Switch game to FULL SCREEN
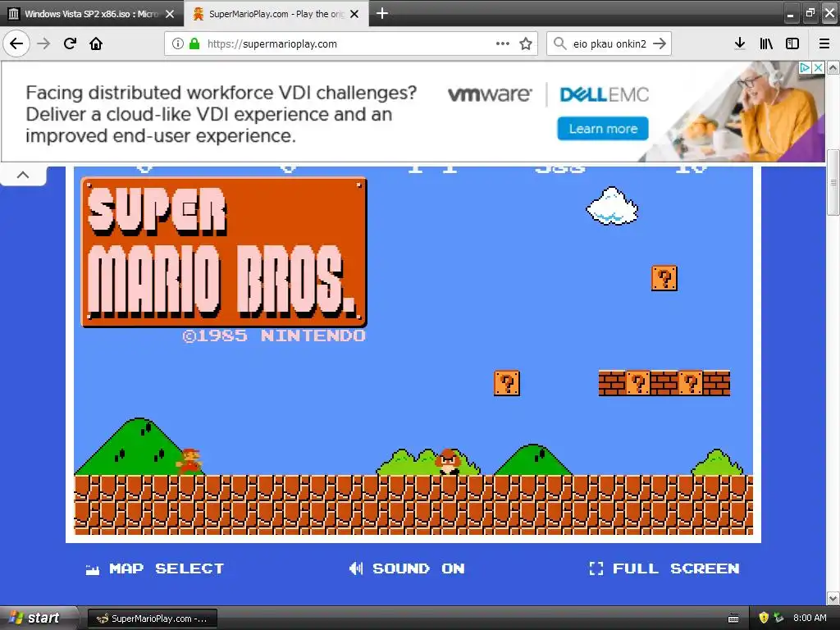This screenshot has width=840, height=630. coord(664,568)
